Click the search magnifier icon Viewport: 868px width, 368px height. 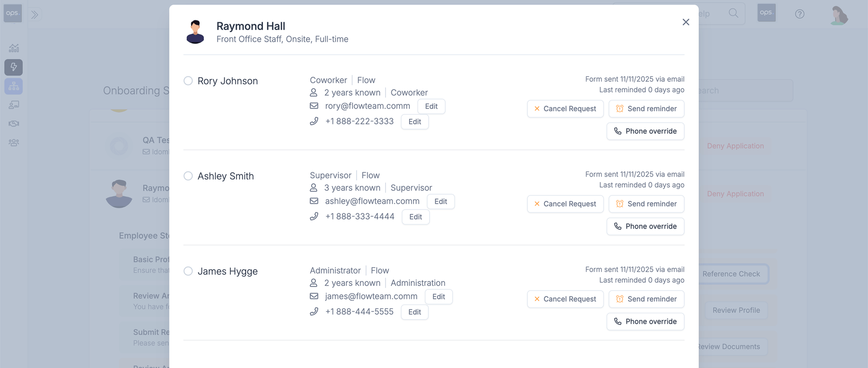coord(733,13)
